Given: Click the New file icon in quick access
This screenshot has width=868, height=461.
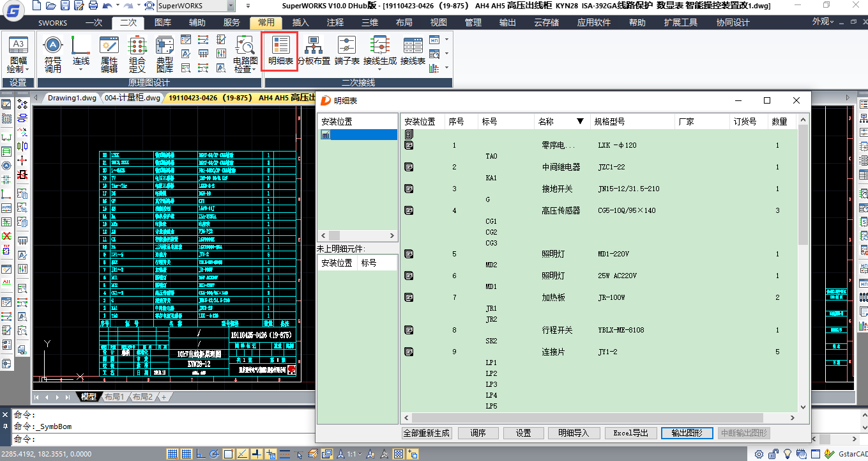Looking at the screenshot, I should pyautogui.click(x=36, y=6).
